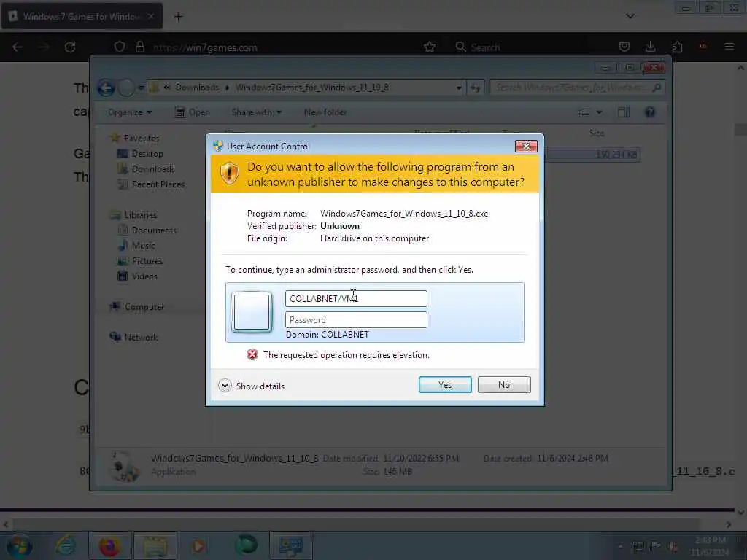Select Recent Places in navigation pane
This screenshot has height=560, width=747.
pyautogui.click(x=158, y=184)
